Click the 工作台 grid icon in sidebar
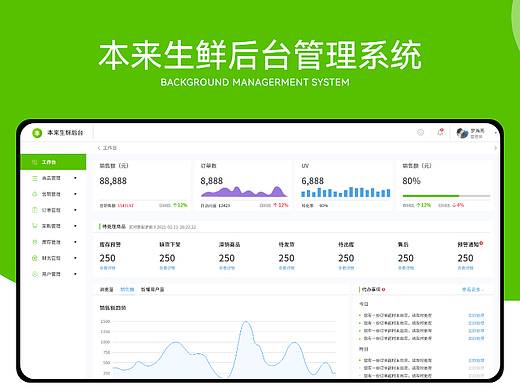 34,162
